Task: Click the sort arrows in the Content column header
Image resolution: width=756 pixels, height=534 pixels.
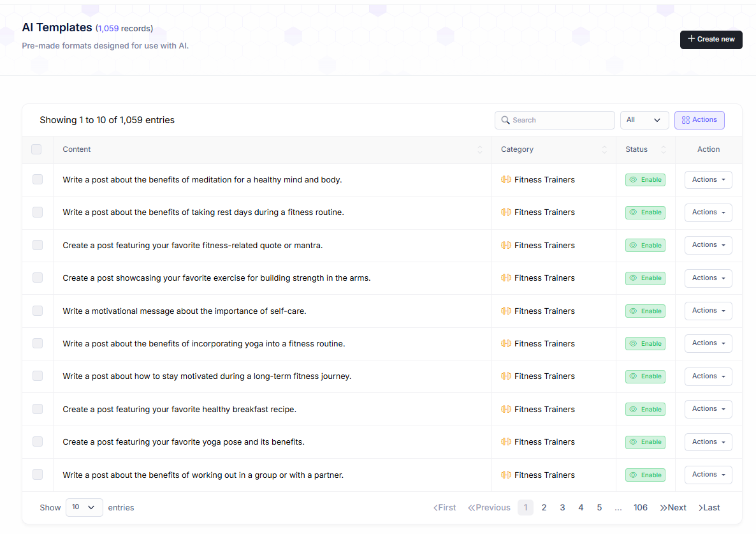Action: pos(479,150)
